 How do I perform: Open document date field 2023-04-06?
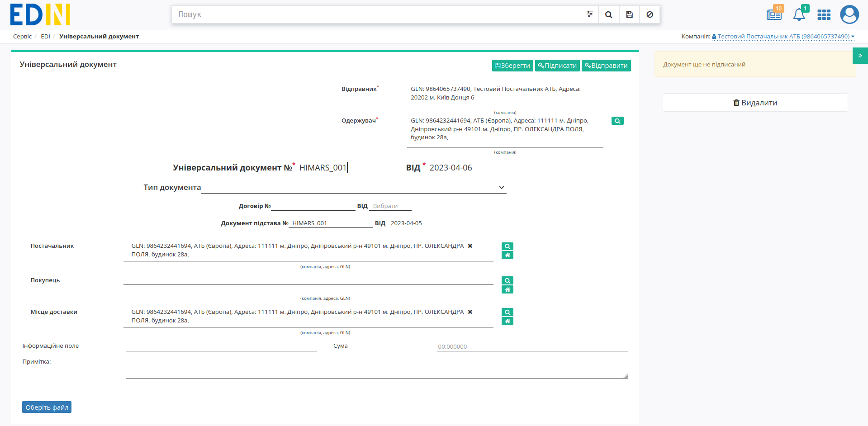coord(451,168)
